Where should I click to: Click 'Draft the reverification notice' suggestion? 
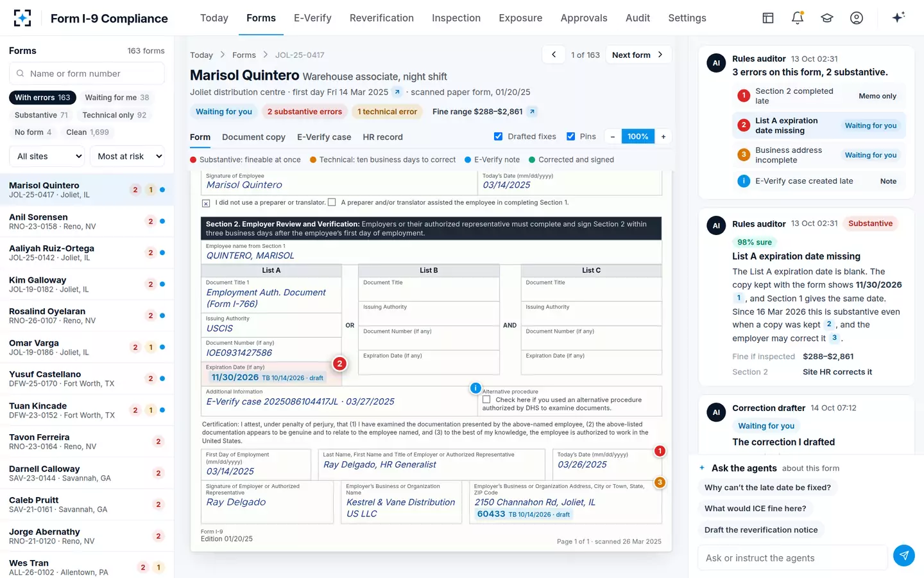761,530
